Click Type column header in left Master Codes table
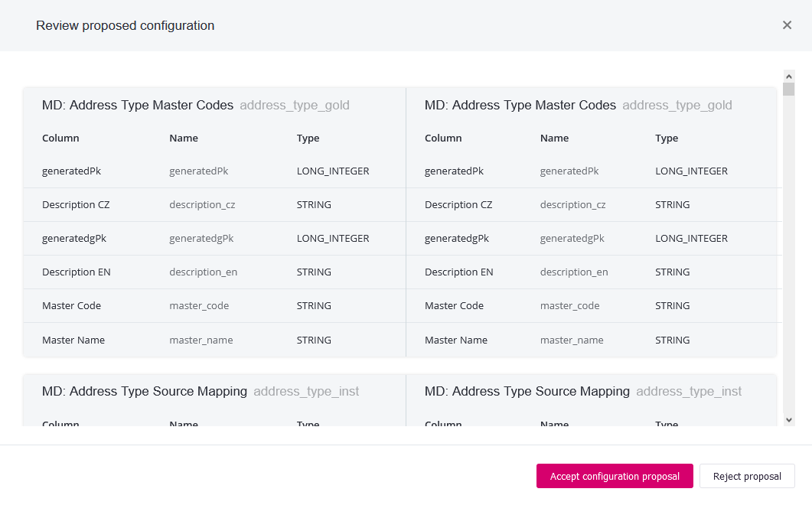Viewport: 812px width, 505px height. tap(308, 138)
